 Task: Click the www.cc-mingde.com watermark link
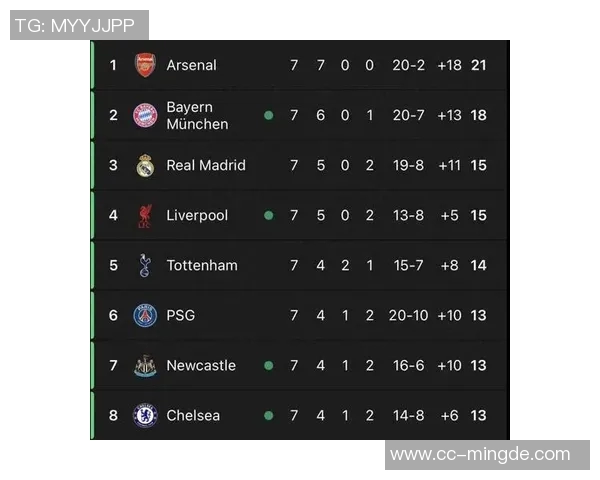coord(480,455)
